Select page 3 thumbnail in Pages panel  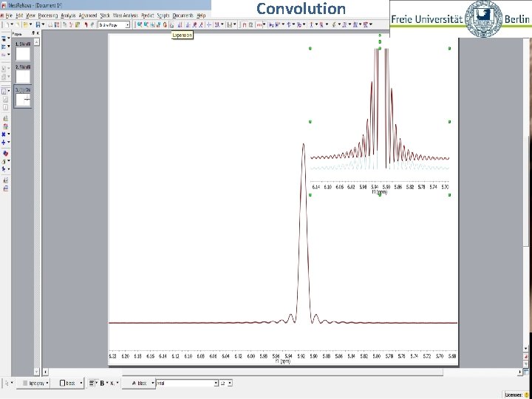point(23,100)
